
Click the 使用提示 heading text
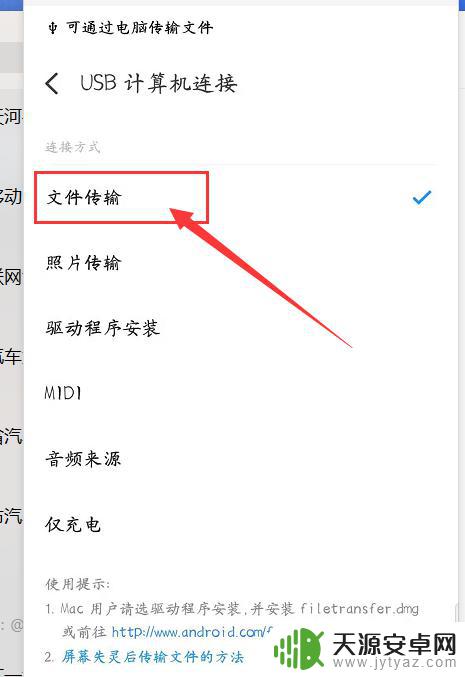(x=78, y=584)
